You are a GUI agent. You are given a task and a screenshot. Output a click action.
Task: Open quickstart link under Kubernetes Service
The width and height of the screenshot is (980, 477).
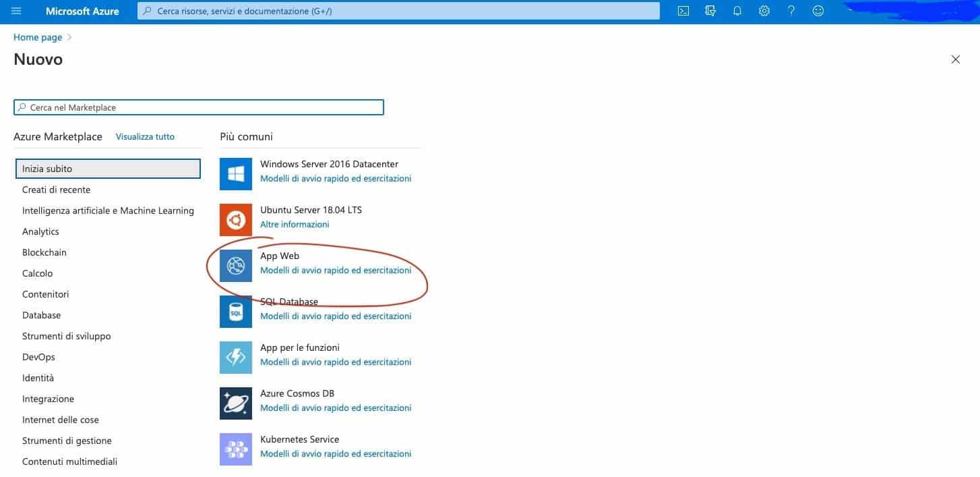pos(336,454)
